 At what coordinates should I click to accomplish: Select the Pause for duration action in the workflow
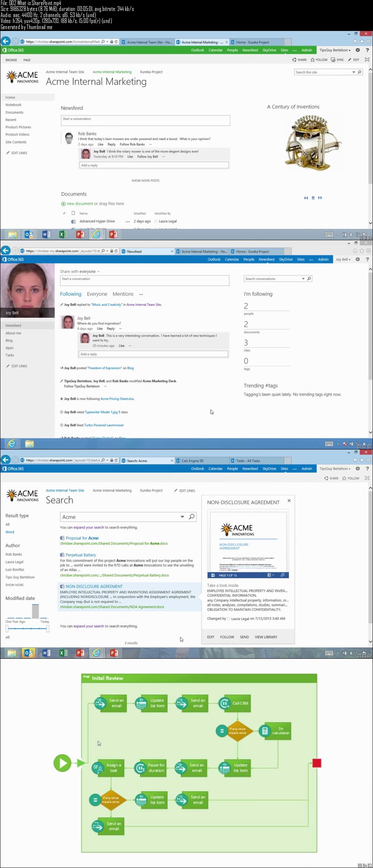coord(150,768)
